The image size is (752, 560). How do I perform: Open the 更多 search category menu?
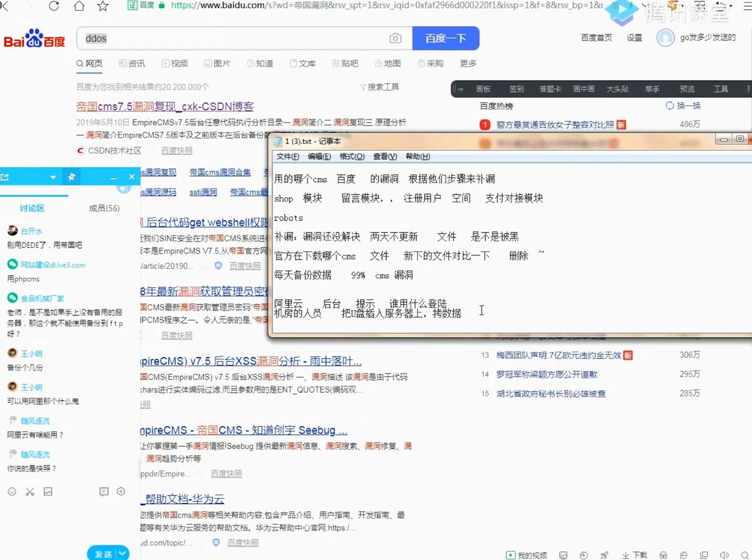pos(468,64)
